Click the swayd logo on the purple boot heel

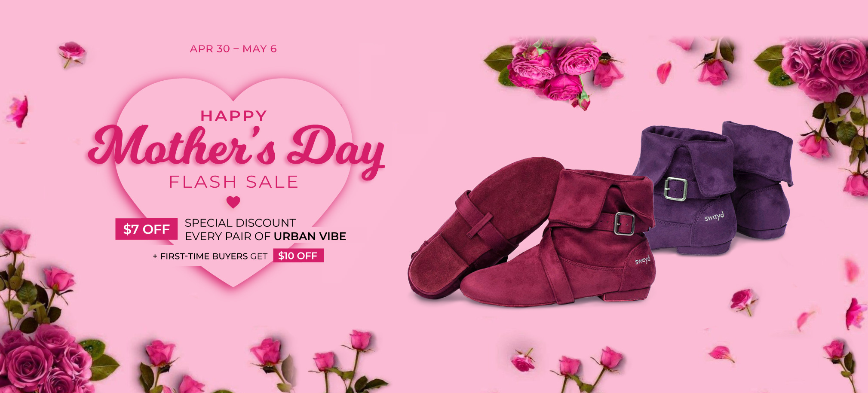point(714,216)
